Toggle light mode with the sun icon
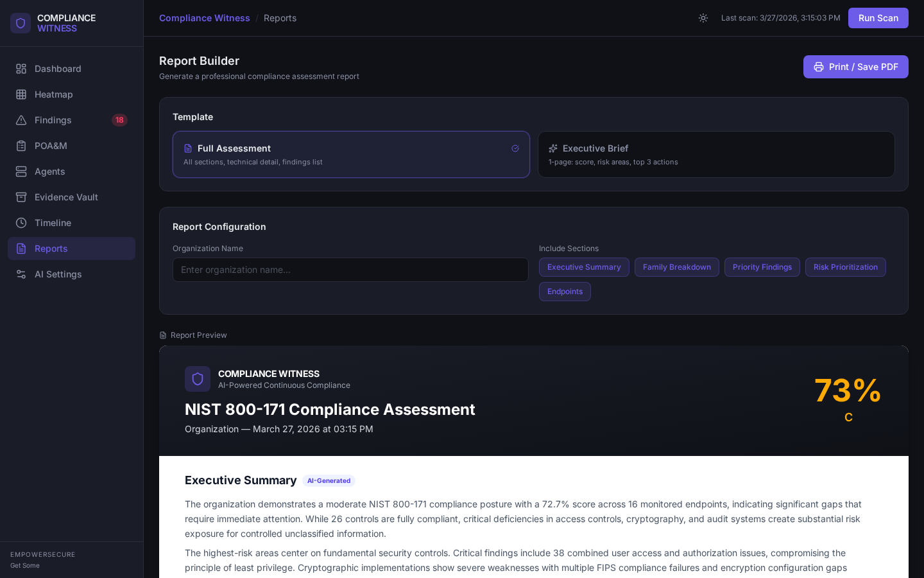The width and height of the screenshot is (924, 578). [x=703, y=18]
